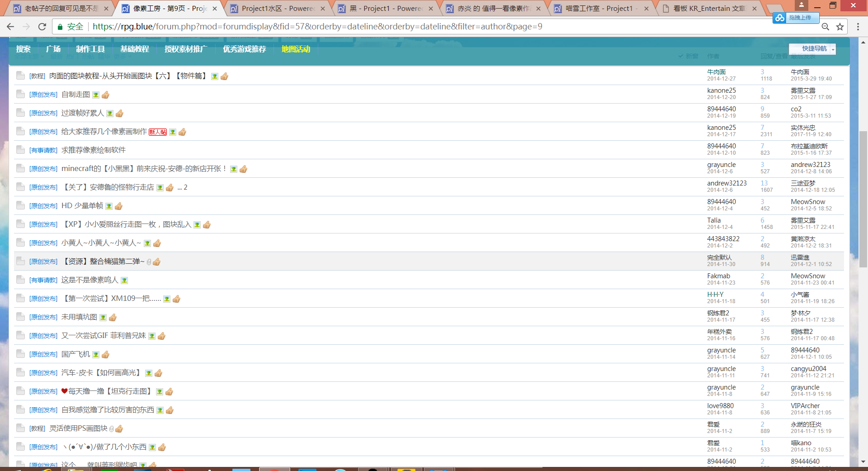Click scrollbar down arrow button
The image size is (868, 471).
[x=863, y=461]
